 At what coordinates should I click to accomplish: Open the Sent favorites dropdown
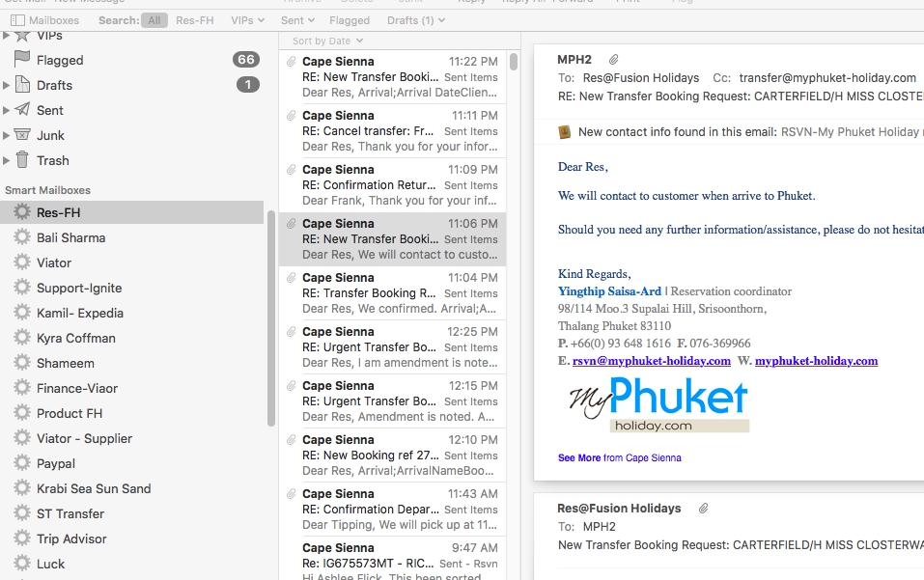tap(297, 20)
